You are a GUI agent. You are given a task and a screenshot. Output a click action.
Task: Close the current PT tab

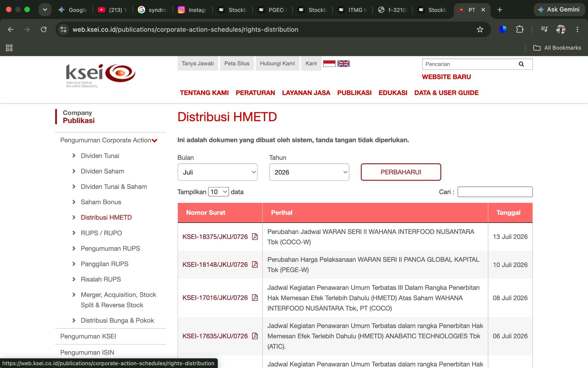(x=483, y=10)
